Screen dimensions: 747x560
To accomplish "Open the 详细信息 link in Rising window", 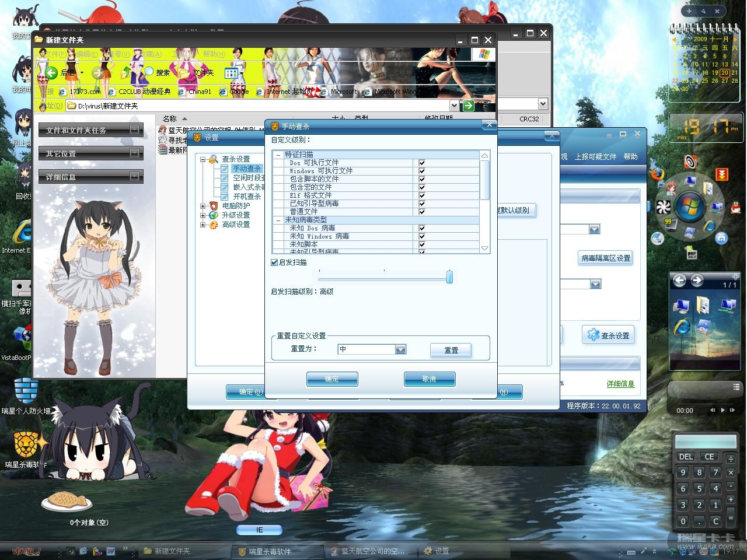I will pyautogui.click(x=620, y=384).
